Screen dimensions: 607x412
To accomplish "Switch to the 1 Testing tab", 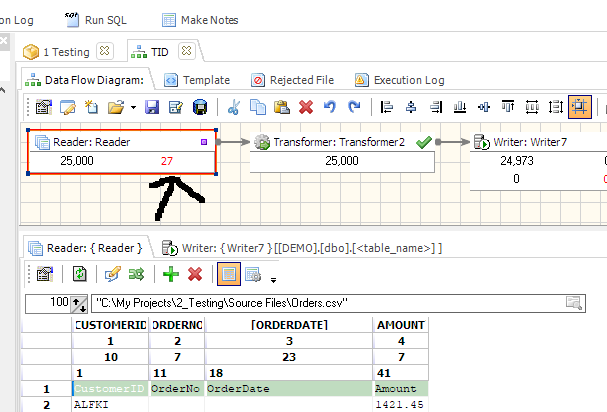I will click(57, 52).
